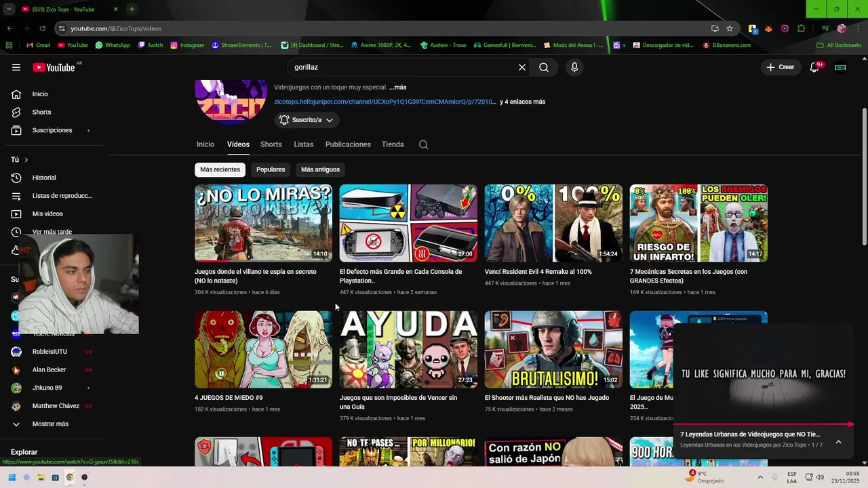Switch to the Listas tab
The height and width of the screenshot is (488, 868).
pos(304,144)
